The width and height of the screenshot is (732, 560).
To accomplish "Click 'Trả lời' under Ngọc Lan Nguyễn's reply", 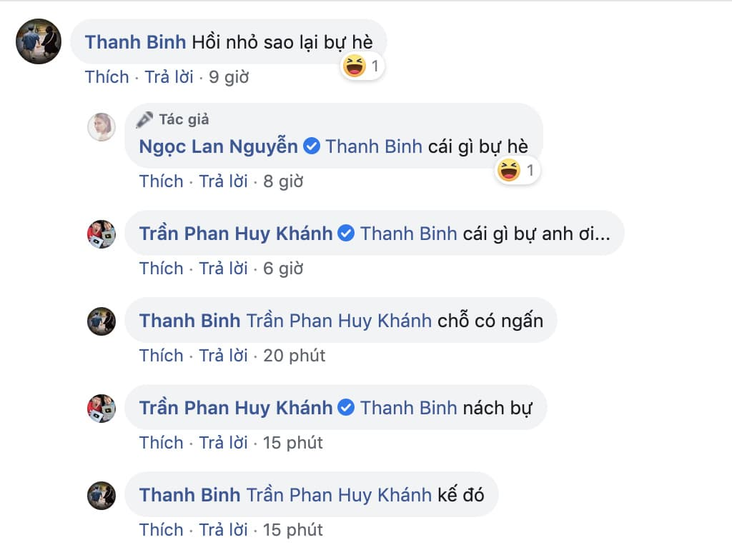I will [225, 181].
